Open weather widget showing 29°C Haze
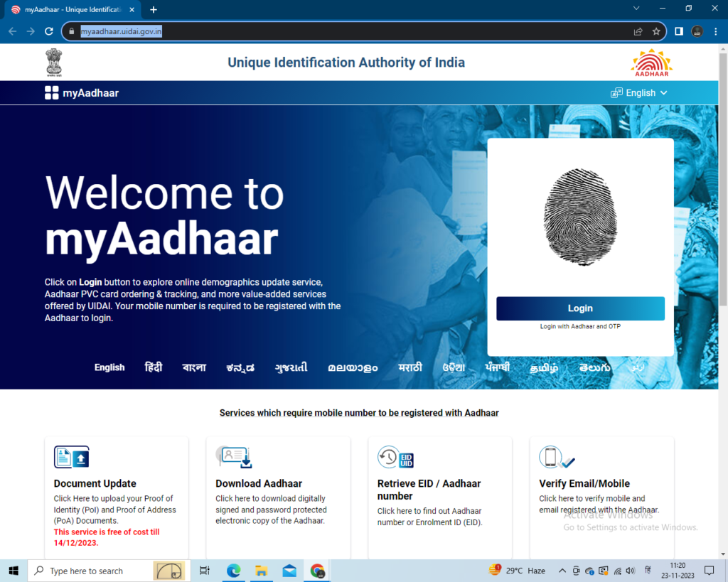 coord(517,571)
